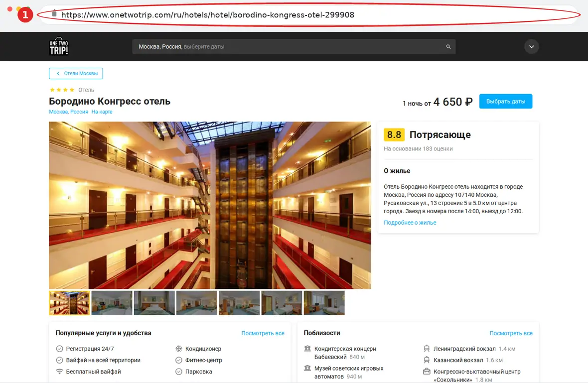Select the seventh room thumbnail
This screenshot has width=588, height=383.
pos(324,303)
